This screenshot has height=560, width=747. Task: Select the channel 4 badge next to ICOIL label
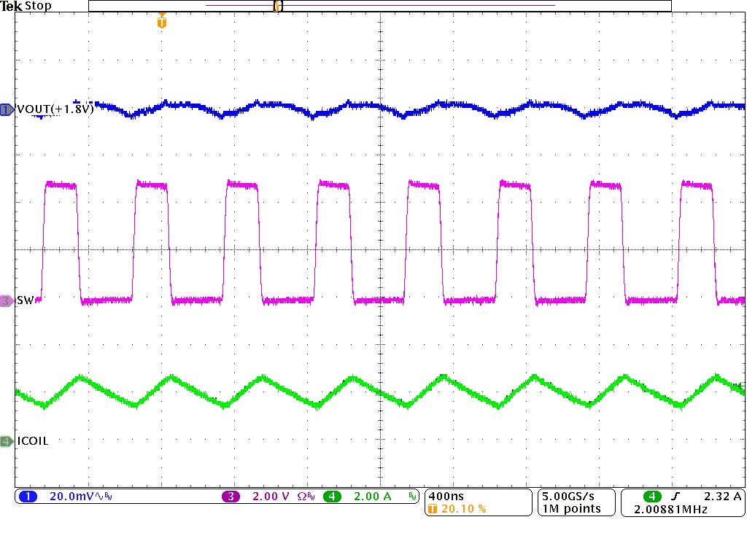coord(5,441)
